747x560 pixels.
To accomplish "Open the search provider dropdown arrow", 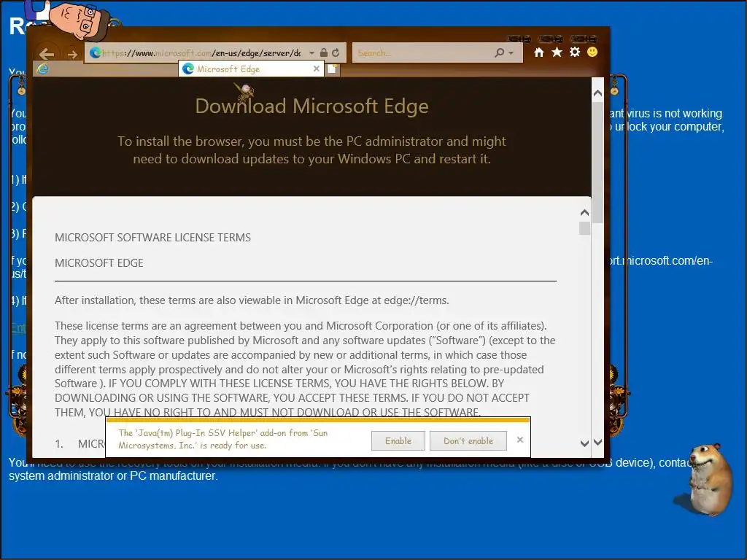I will coord(511,52).
